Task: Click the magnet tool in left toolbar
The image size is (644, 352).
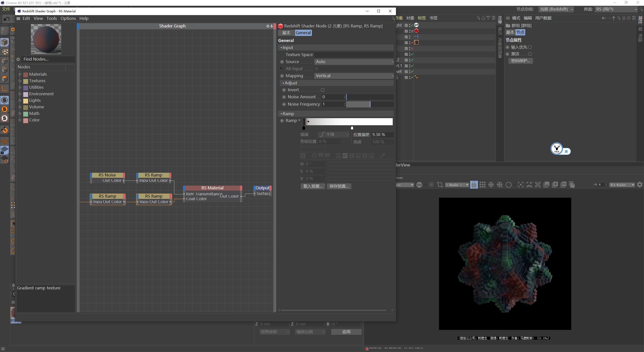Action: (5, 130)
